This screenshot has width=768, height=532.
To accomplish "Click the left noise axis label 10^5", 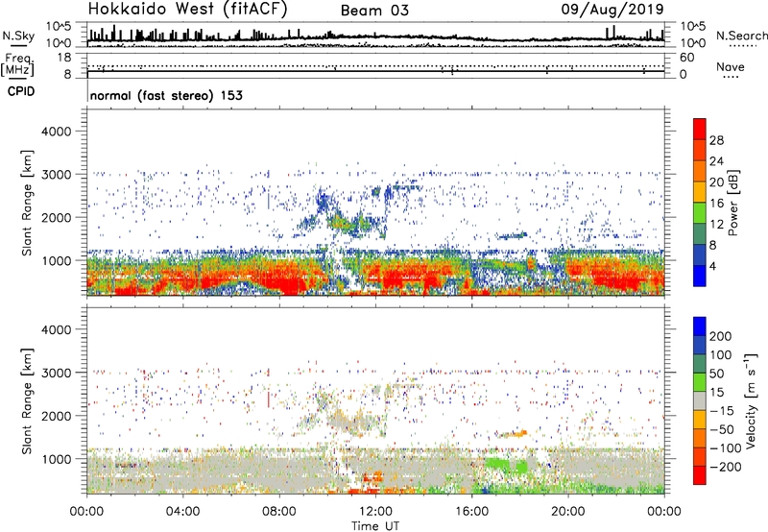I will (x=59, y=26).
